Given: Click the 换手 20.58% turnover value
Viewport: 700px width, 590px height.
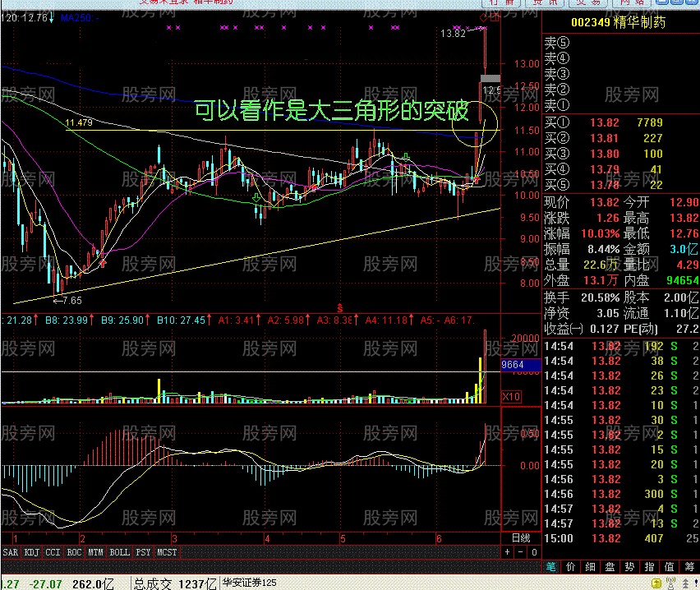Looking at the screenshot, I should point(601,297).
